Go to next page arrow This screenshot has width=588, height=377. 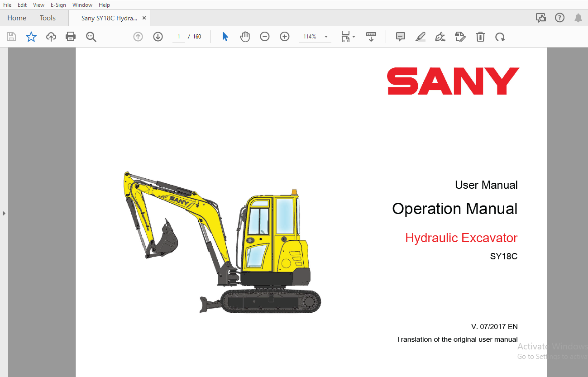158,37
